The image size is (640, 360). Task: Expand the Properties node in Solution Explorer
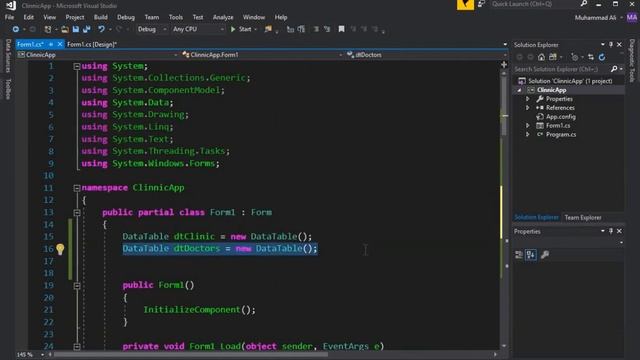click(528, 99)
